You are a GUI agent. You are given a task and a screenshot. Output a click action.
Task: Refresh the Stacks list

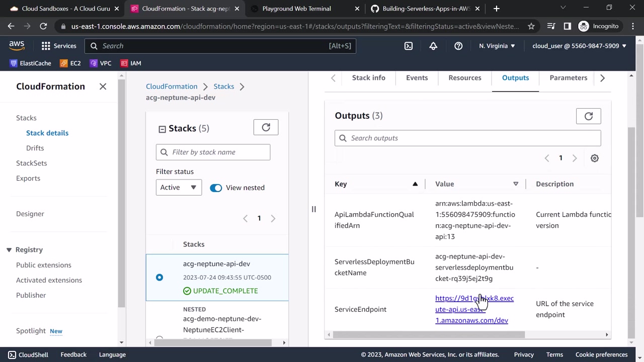click(x=266, y=128)
